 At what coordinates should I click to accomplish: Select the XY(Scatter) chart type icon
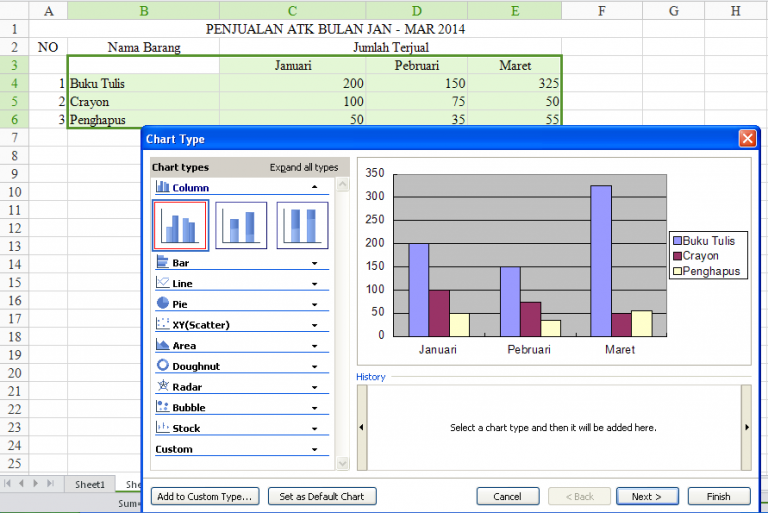click(x=163, y=324)
